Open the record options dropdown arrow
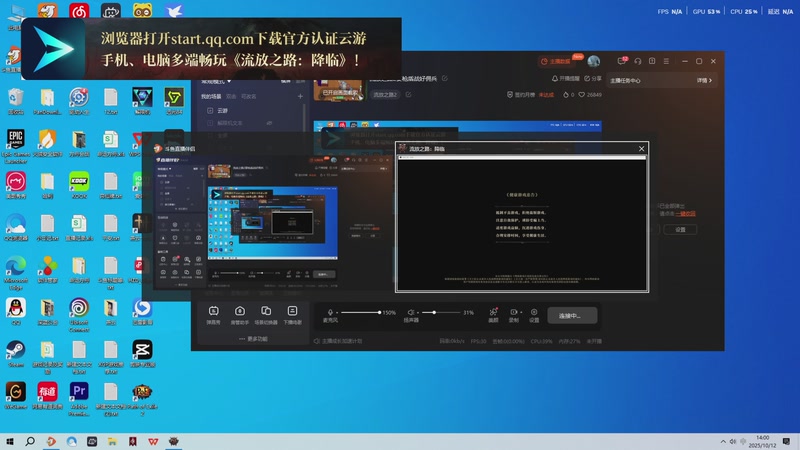This screenshot has height=450, width=800. (x=521, y=312)
